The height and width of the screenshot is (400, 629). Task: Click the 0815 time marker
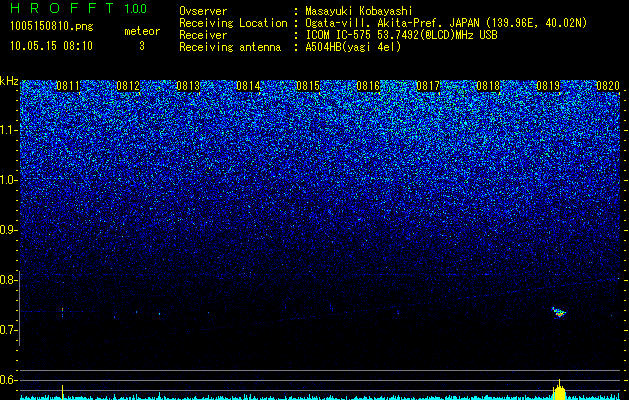308,86
